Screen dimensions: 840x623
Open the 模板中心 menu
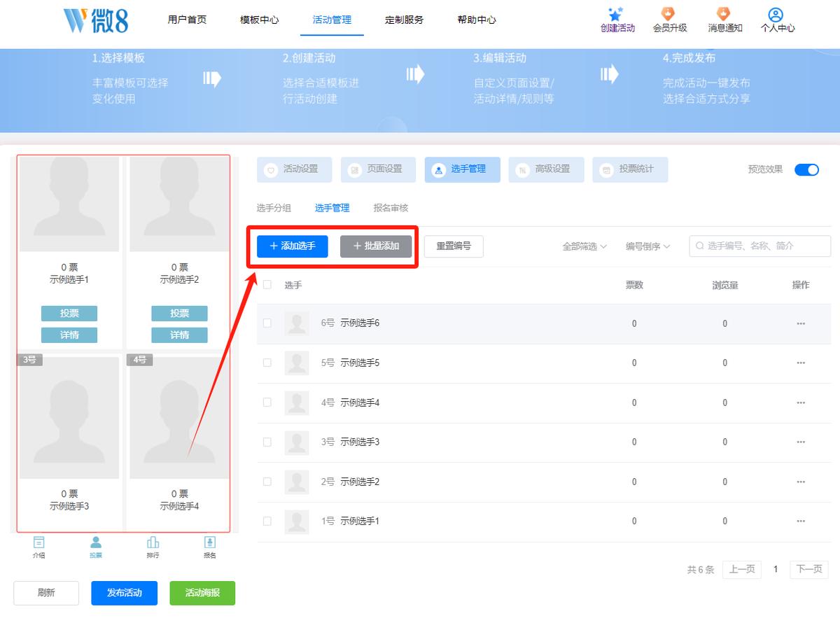pyautogui.click(x=259, y=20)
